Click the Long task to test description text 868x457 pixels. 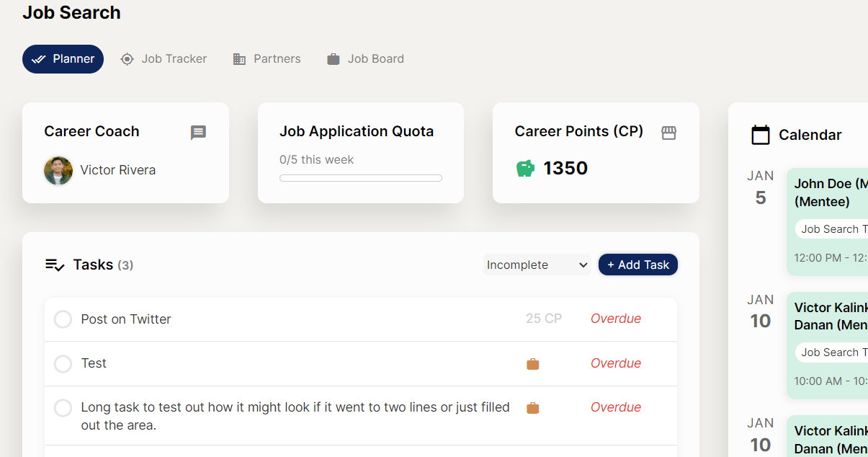point(295,416)
